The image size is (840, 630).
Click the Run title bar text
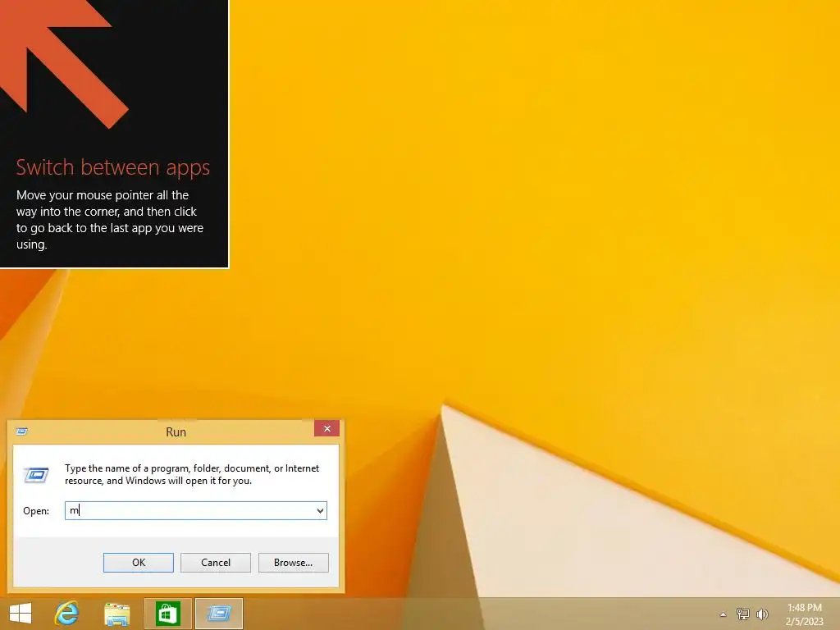point(176,431)
